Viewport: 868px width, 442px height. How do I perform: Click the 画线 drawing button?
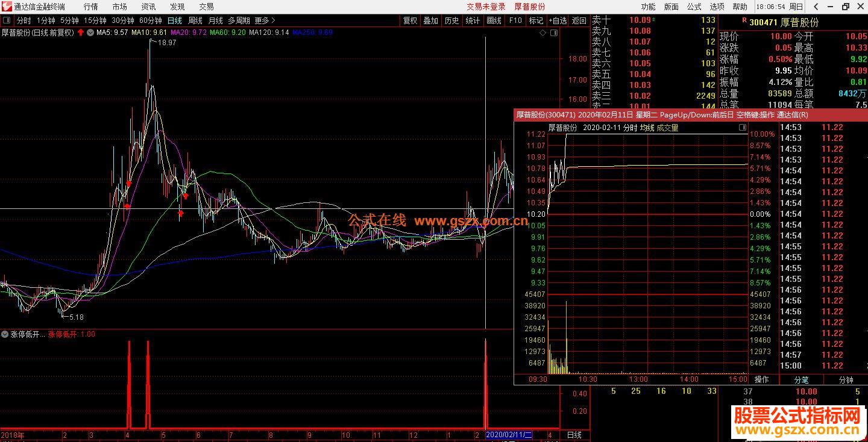point(494,20)
